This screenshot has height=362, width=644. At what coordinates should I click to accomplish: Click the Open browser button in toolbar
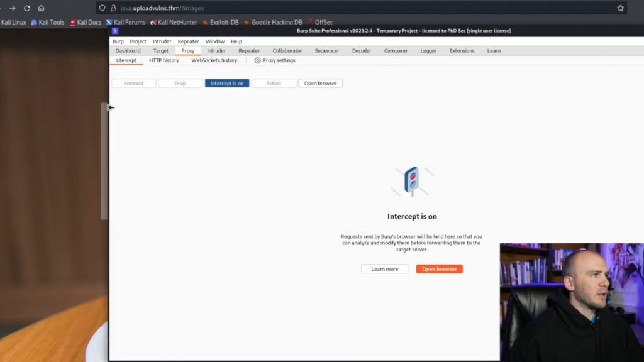coord(320,84)
